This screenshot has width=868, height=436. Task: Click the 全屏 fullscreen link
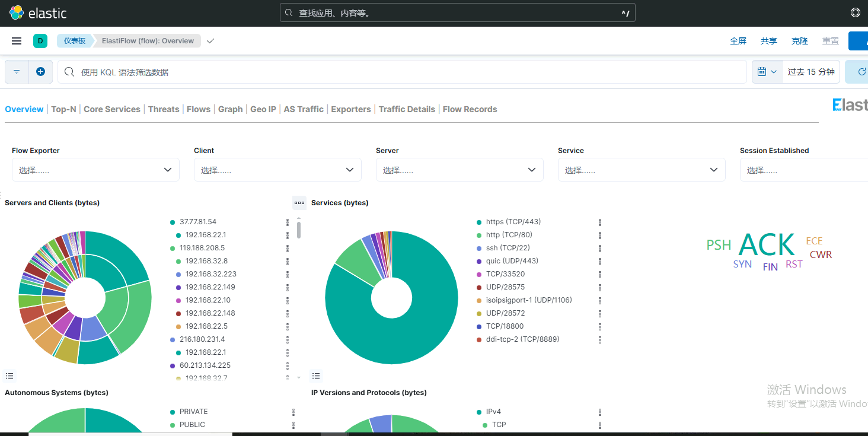[x=738, y=41]
